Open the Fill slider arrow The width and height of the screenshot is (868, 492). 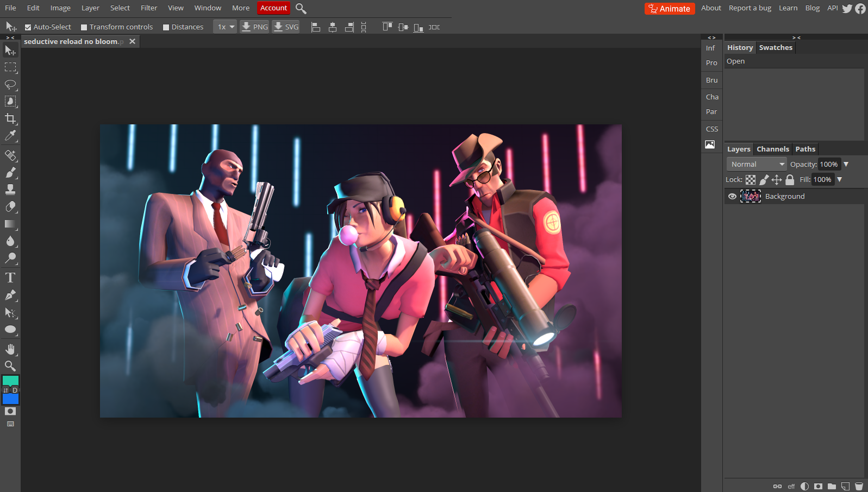click(x=840, y=179)
